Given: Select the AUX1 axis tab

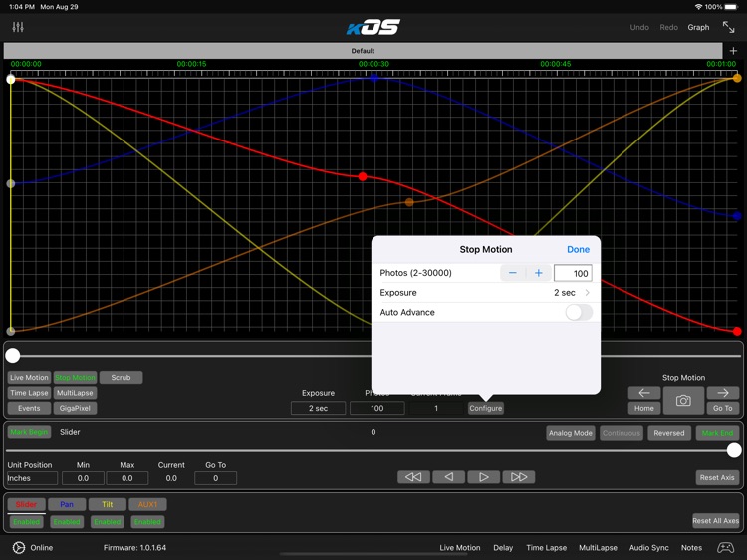Looking at the screenshot, I should click(147, 504).
